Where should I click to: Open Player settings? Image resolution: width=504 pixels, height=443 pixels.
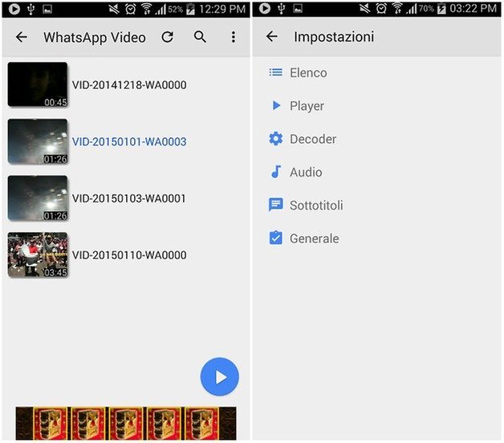[376, 106]
